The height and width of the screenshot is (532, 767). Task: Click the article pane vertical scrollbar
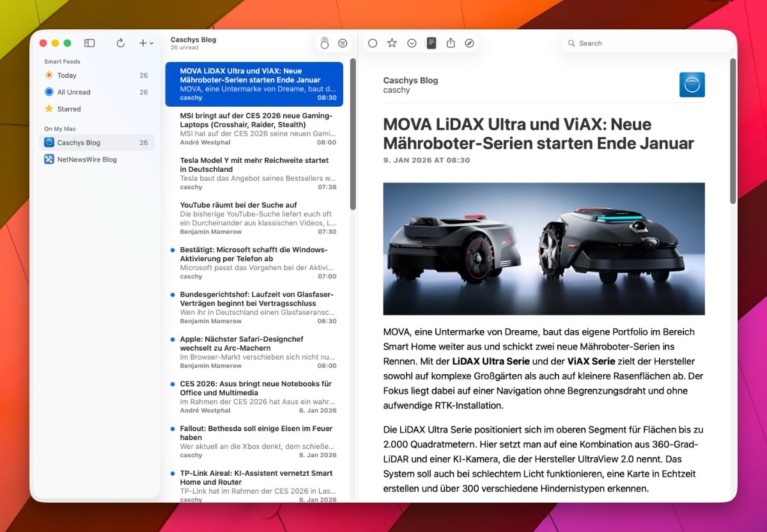pos(732,132)
